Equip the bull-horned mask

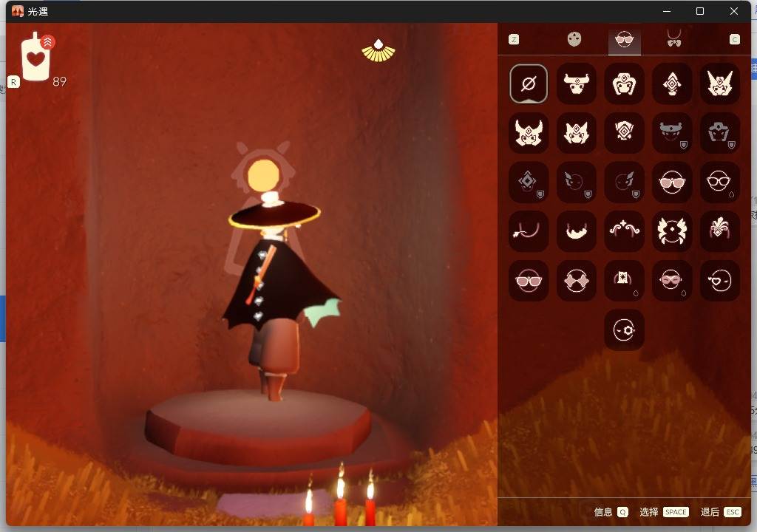577,83
